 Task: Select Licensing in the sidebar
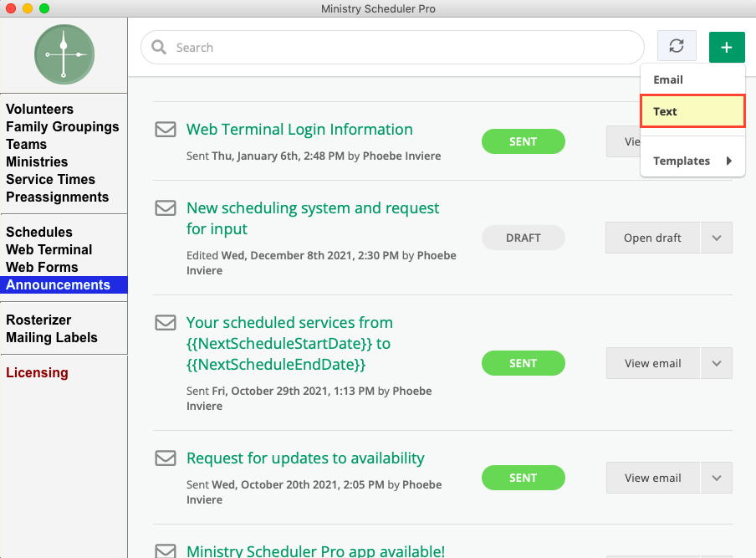[x=37, y=373]
